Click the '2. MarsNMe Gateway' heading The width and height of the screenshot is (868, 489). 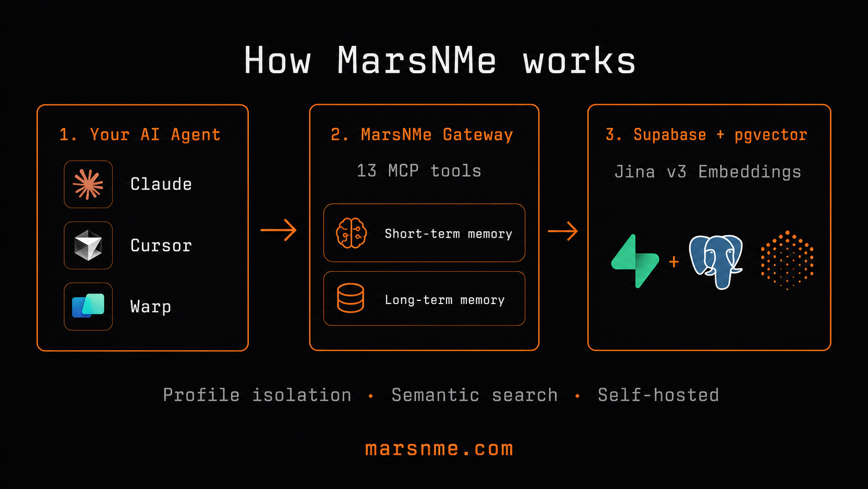tap(422, 135)
